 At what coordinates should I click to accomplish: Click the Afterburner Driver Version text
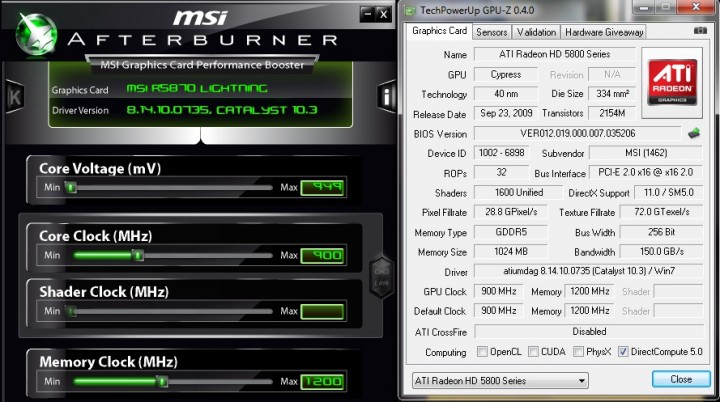click(222, 110)
